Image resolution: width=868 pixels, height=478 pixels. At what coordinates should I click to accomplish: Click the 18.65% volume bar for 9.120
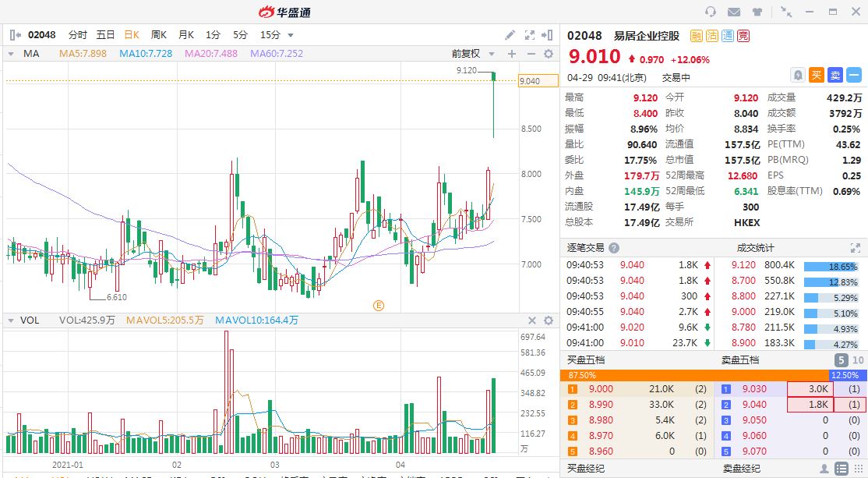tap(831, 267)
